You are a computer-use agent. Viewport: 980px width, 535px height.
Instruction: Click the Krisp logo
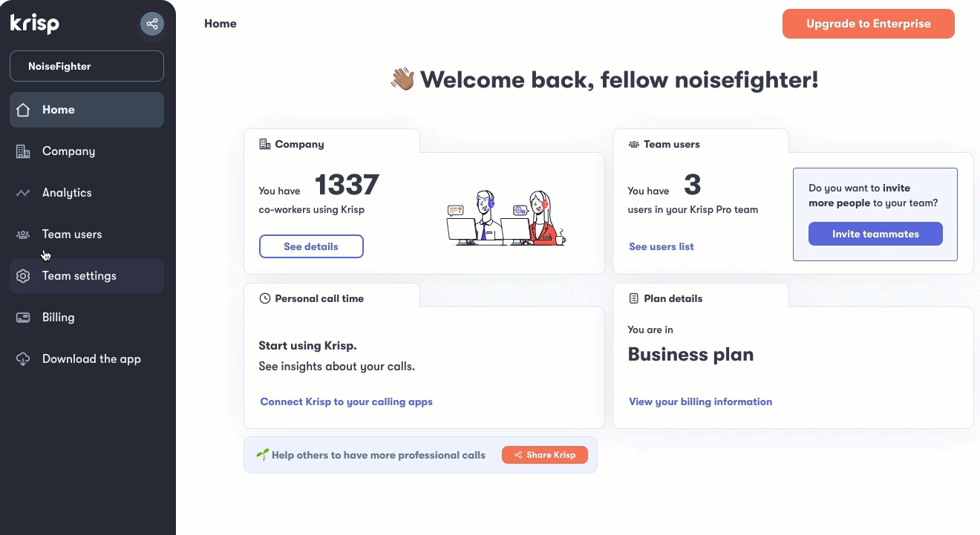click(34, 23)
